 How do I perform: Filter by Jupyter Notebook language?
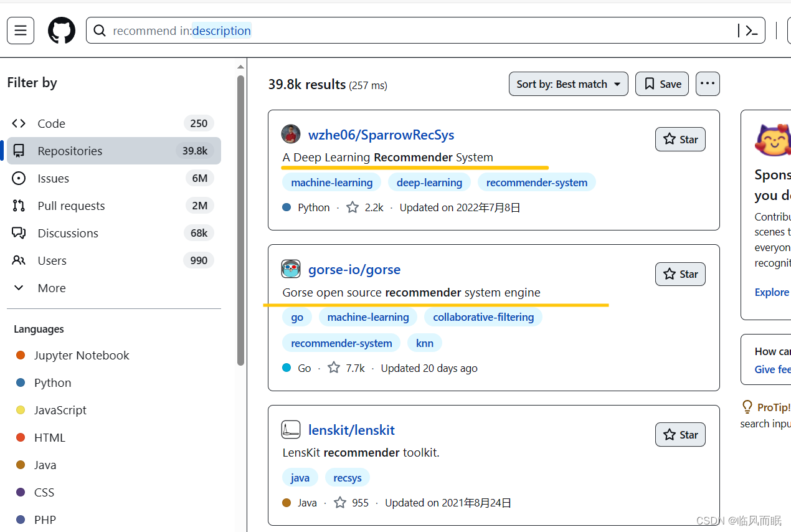coord(81,355)
